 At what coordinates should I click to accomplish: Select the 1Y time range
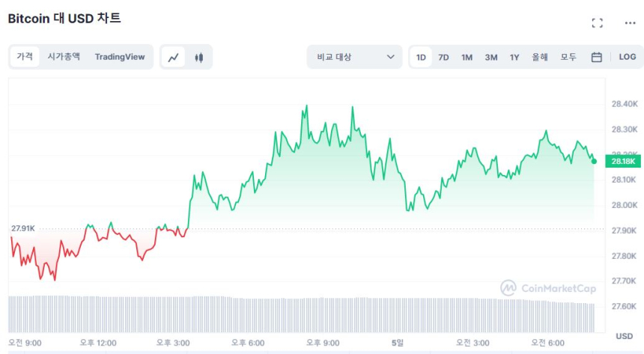(x=514, y=57)
